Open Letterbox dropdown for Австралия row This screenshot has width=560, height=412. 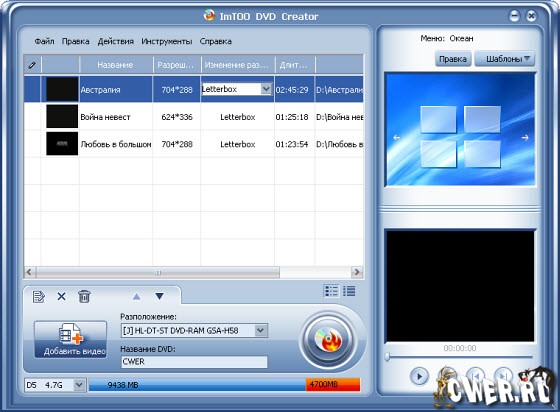click(266, 89)
